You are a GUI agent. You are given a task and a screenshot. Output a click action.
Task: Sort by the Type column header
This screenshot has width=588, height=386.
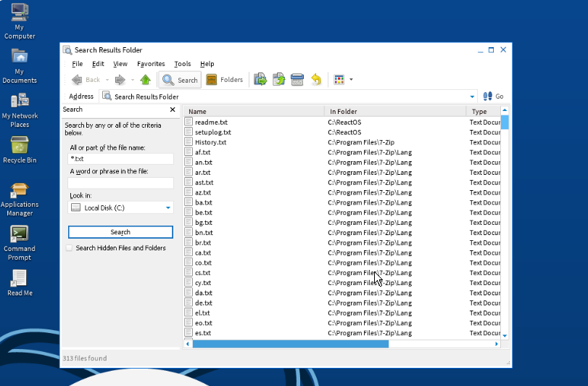click(484, 112)
